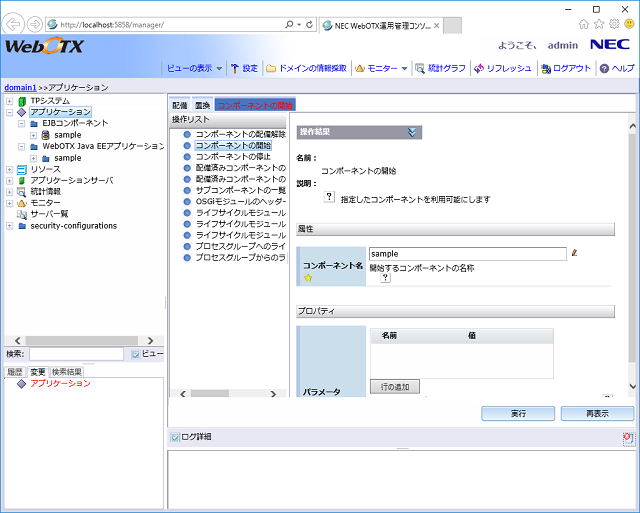Click the ドメインの情報採取 folder icon
The image size is (640, 513).
coord(271,68)
